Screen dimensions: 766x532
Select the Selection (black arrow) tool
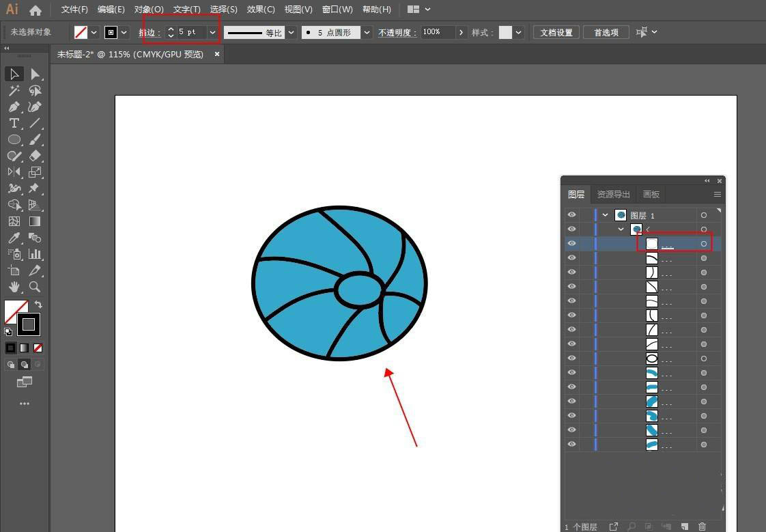tap(14, 74)
